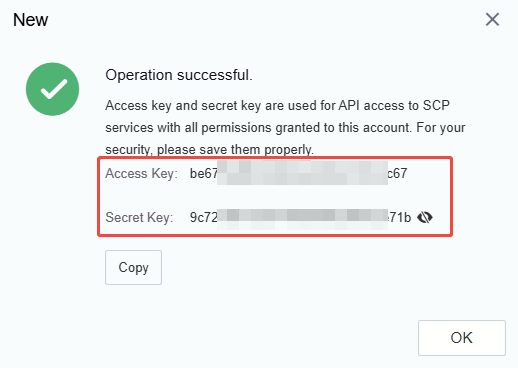
Task: Click the New dialog title
Action: pos(30,20)
